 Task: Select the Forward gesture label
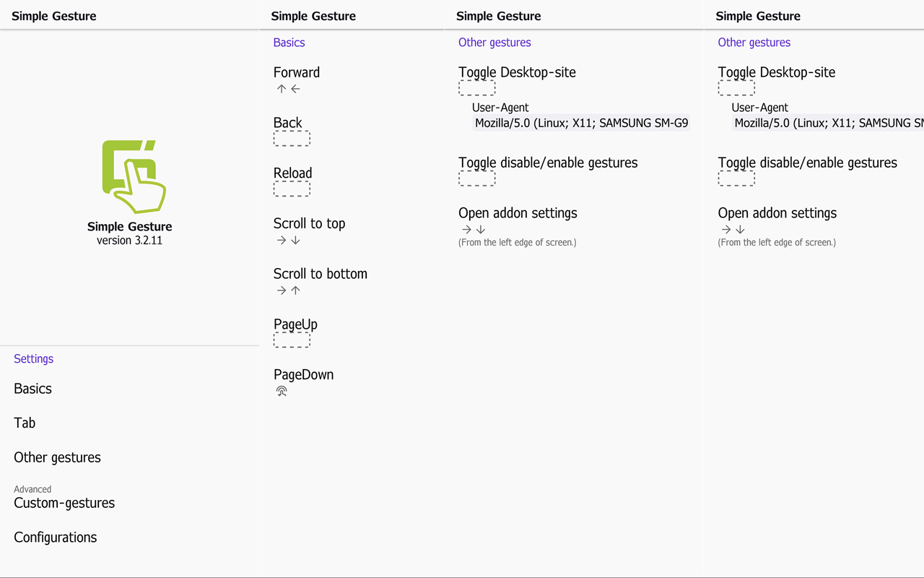(297, 72)
